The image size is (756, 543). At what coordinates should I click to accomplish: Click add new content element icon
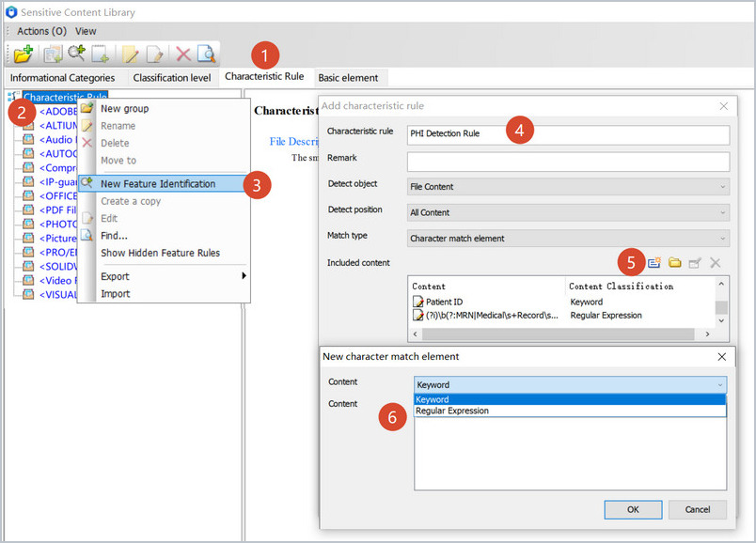[654, 263]
